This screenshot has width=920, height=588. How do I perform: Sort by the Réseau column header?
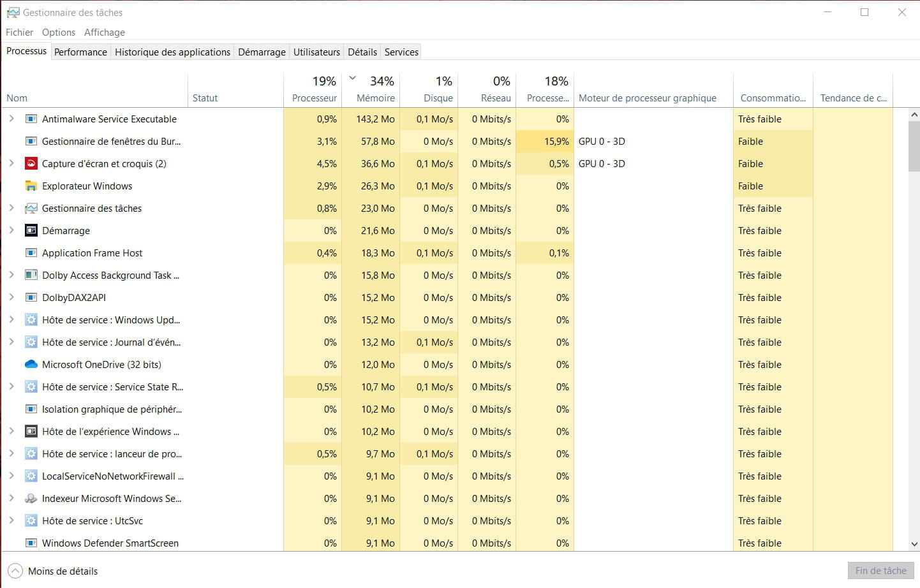pos(487,90)
